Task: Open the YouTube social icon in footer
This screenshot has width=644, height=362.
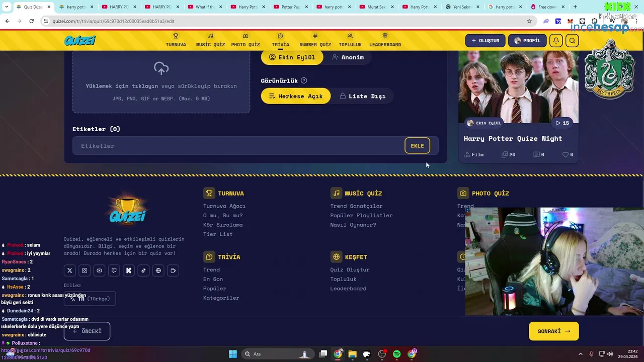Action: coord(99,270)
